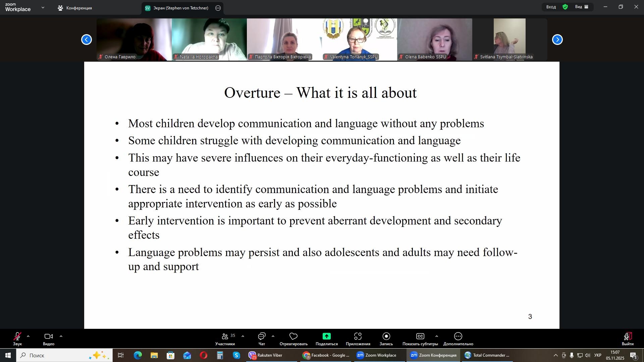Screen dimensions: 644x362
Task: Switch to the Конференция tab
Action: point(75,8)
